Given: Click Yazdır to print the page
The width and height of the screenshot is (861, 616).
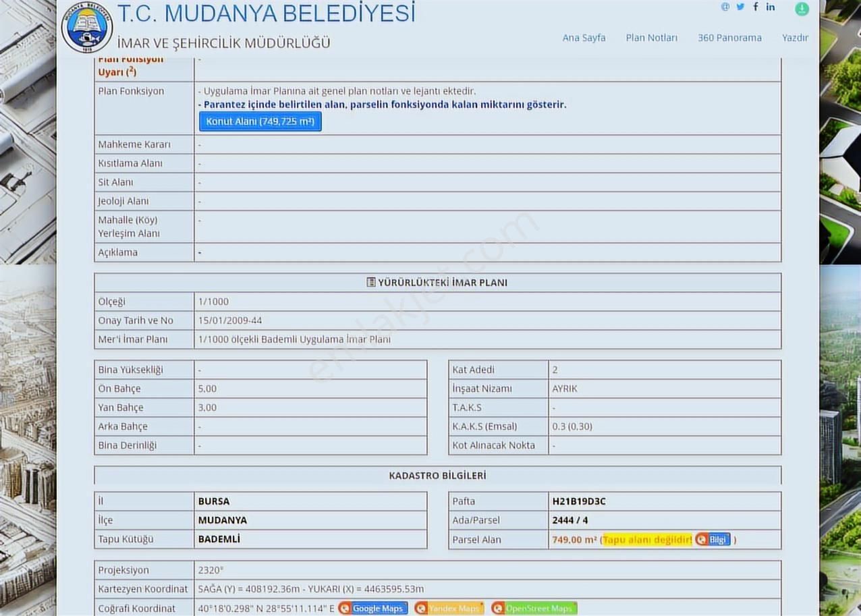Looking at the screenshot, I should coord(795,38).
